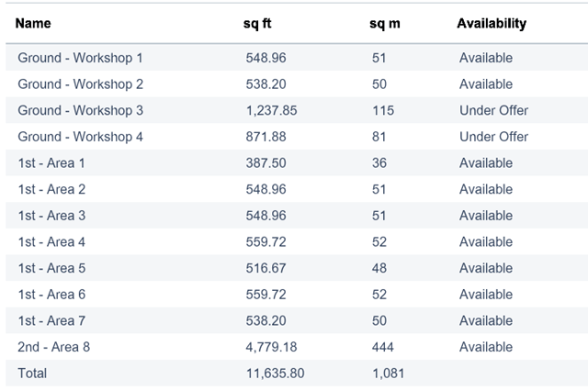Click the Total row label

32,374
